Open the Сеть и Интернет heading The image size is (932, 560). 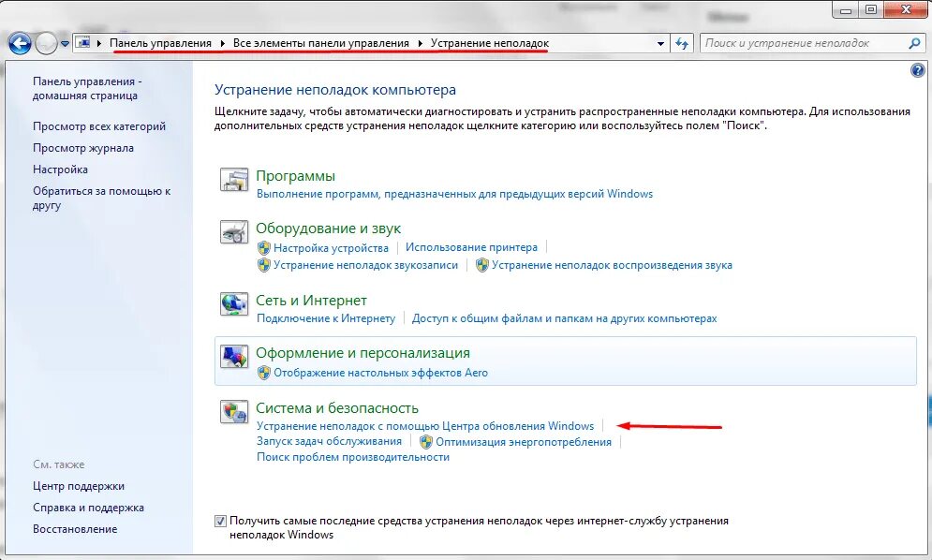311,301
